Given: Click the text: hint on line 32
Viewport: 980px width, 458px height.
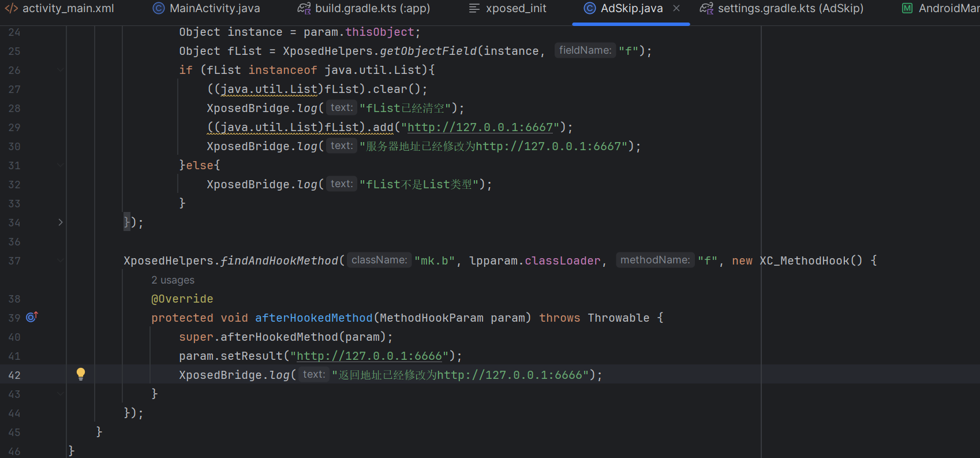Looking at the screenshot, I should (342, 184).
